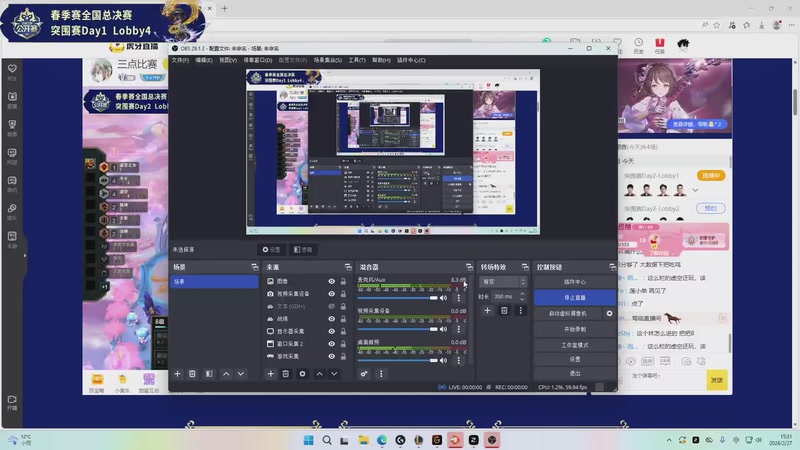800x450 pixels.
Task: Open 视频采集设备 mixer track options three-dots
Action: click(x=458, y=329)
